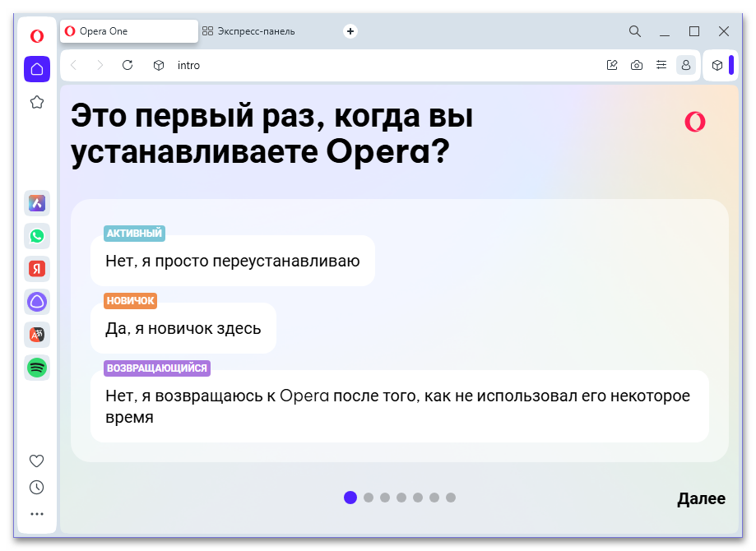
Task: Open the heart pinboards icon in sidebar
Action: point(37,461)
